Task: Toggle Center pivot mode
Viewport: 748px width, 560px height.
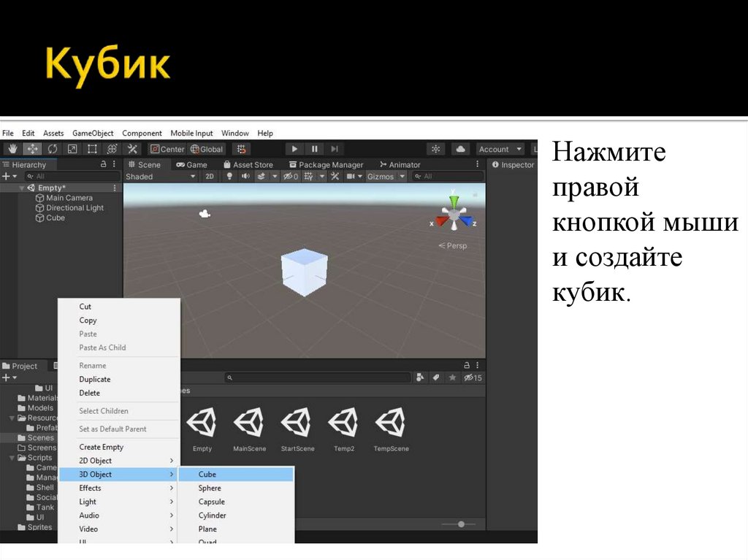Action: click(x=167, y=149)
